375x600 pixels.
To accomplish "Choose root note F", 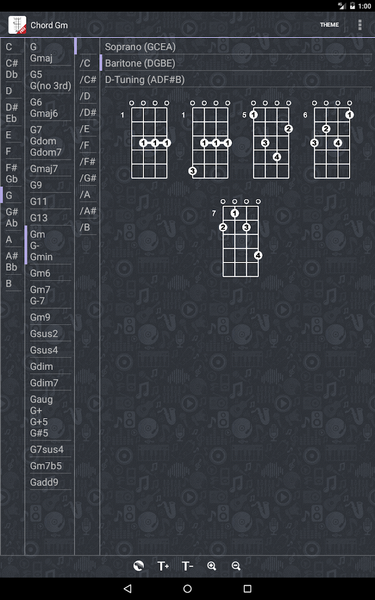I will (12, 152).
